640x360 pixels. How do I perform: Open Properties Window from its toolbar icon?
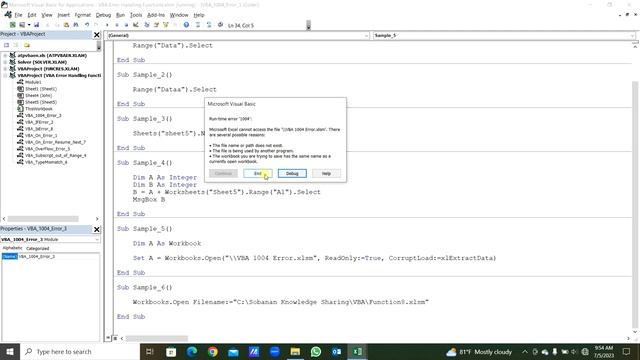[156, 25]
